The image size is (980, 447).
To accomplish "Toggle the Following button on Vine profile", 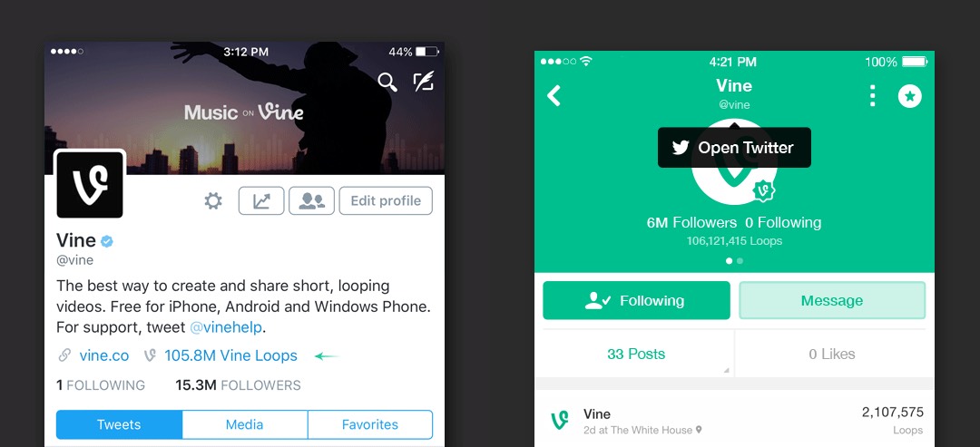I will (636, 300).
